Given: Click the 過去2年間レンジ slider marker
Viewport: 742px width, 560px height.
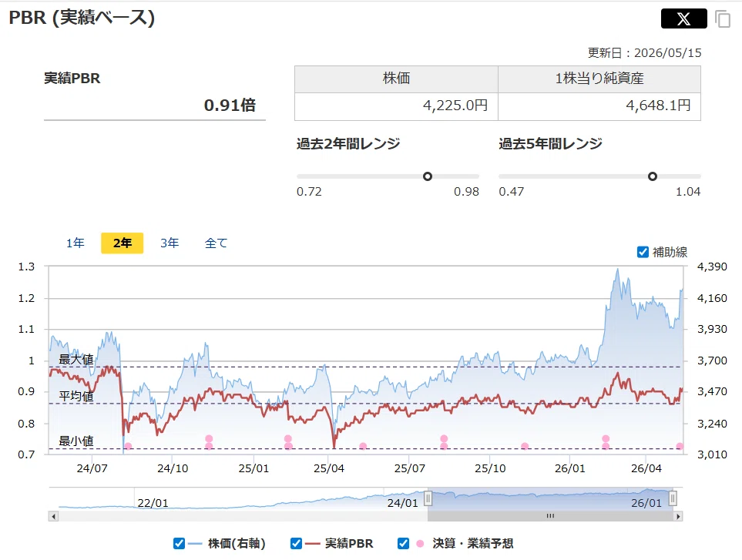Looking at the screenshot, I should (x=428, y=176).
